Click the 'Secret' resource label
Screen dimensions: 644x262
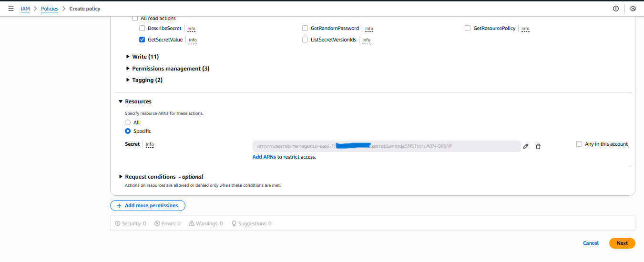click(x=133, y=144)
